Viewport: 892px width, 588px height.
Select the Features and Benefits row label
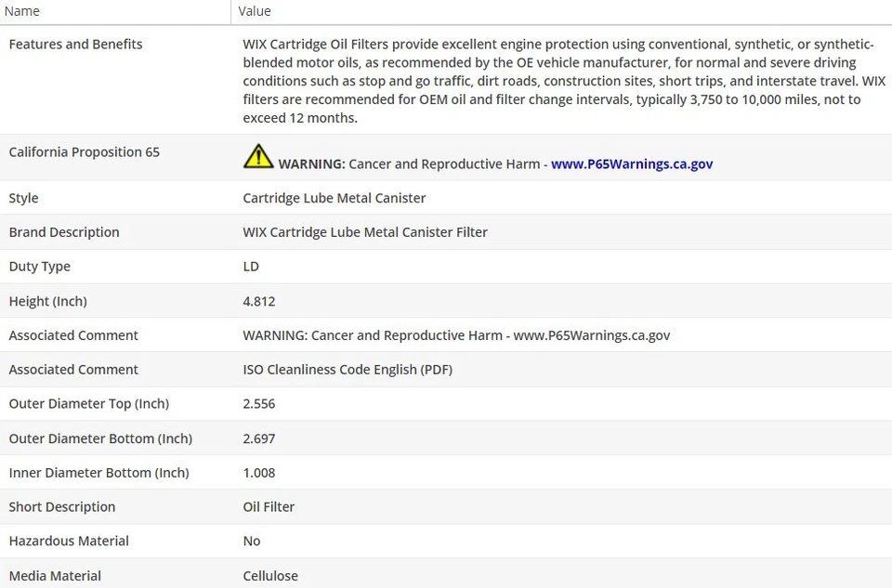point(75,44)
